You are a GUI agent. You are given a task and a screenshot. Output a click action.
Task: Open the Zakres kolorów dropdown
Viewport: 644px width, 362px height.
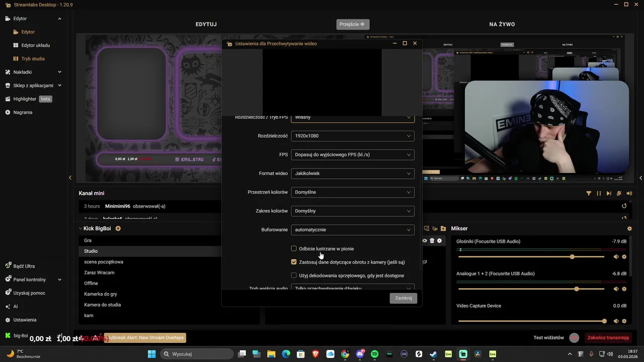353,211
